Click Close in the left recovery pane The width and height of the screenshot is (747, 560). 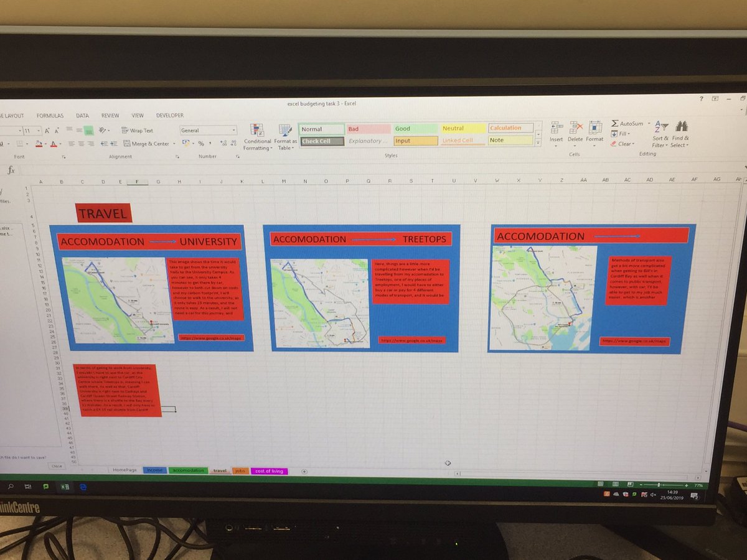pos(57,466)
